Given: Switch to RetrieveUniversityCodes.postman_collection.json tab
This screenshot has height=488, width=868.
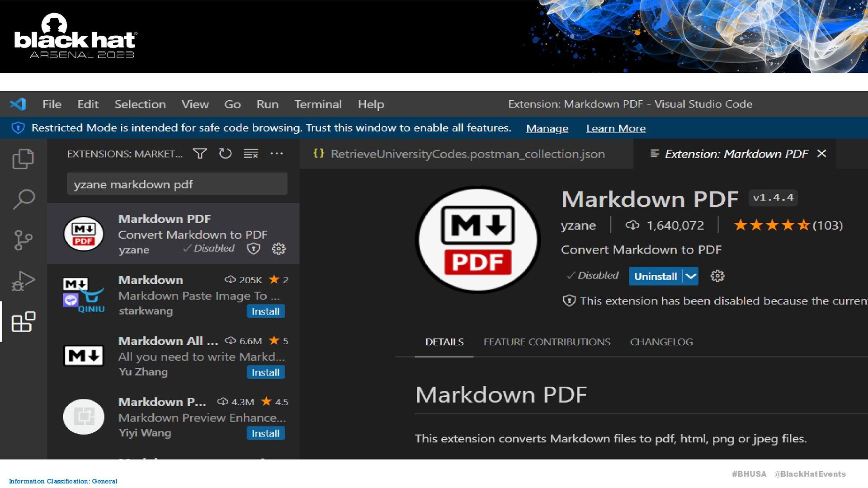Looking at the screenshot, I should [466, 154].
